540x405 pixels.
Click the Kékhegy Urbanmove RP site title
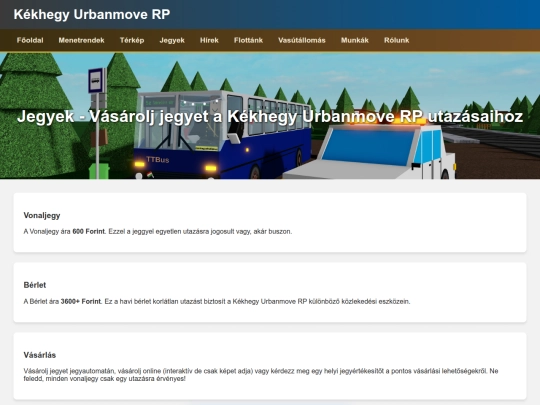92,14
